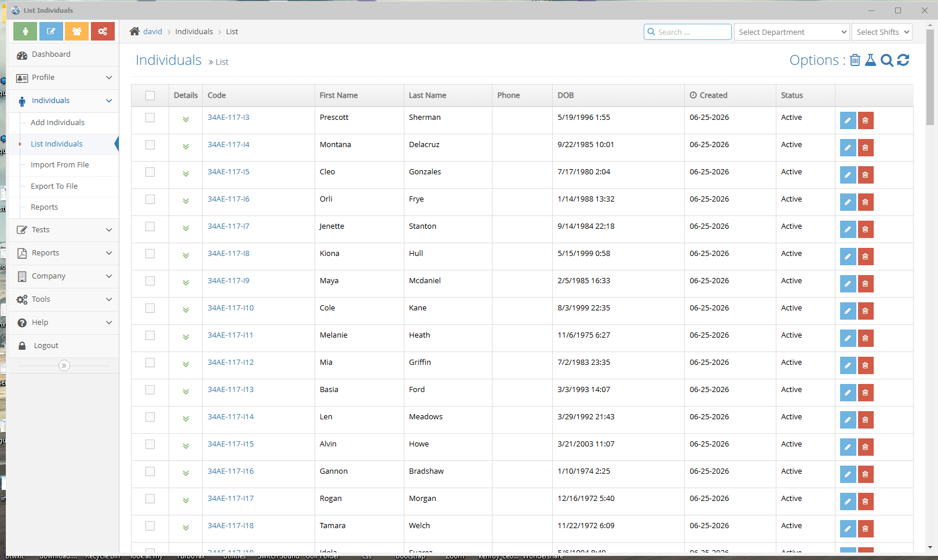Expand details chevron for Maya Mcdaniel
The image size is (938, 560).
coord(186,283)
